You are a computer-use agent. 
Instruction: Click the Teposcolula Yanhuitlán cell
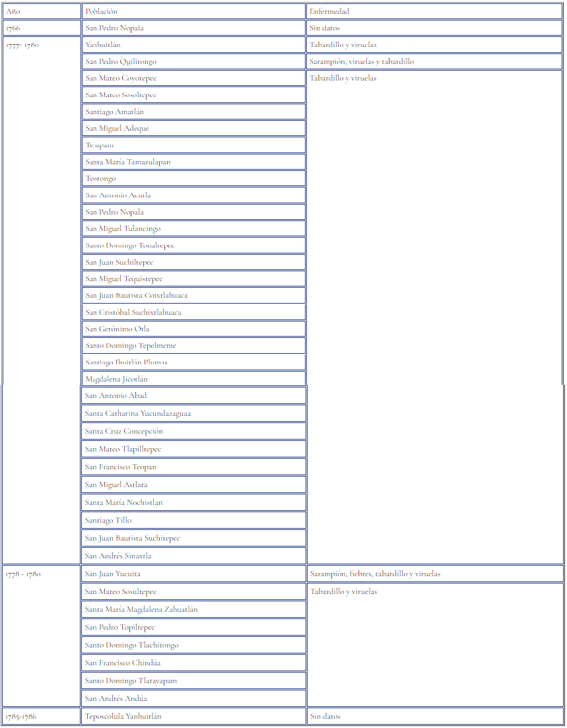click(x=193, y=717)
